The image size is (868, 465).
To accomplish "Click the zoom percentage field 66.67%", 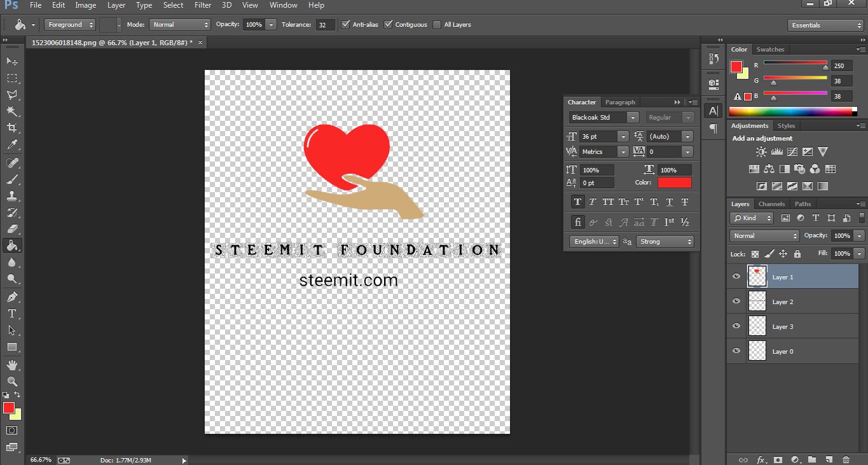I will [x=40, y=459].
